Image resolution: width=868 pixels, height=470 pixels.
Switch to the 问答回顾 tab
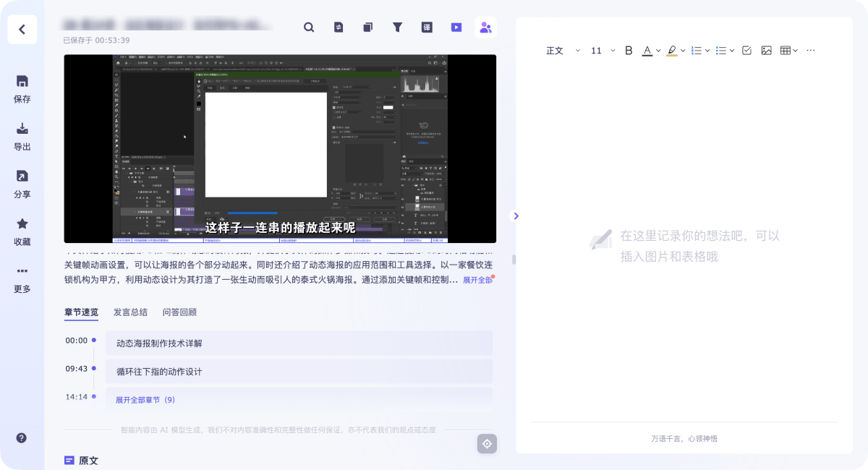(179, 312)
